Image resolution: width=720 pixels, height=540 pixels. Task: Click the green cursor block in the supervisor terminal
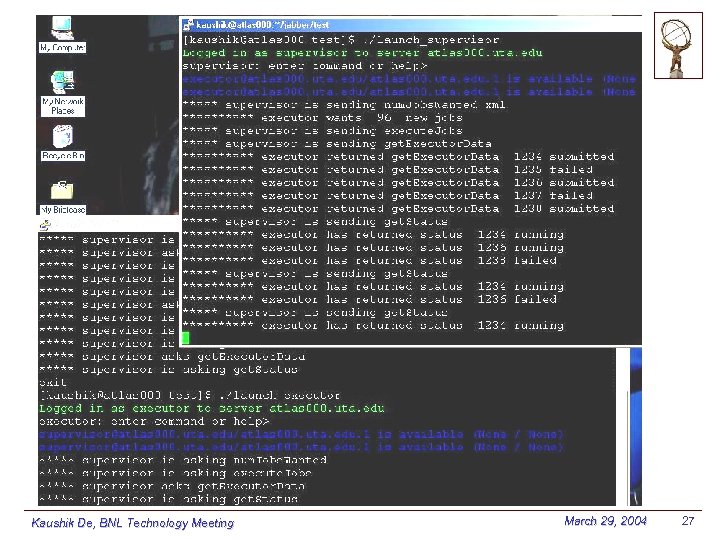(x=186, y=338)
